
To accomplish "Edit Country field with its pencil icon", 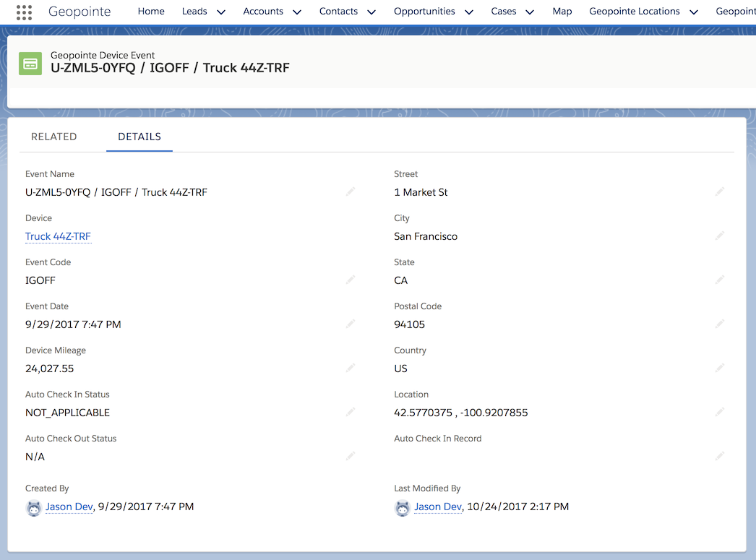I will pyautogui.click(x=720, y=369).
